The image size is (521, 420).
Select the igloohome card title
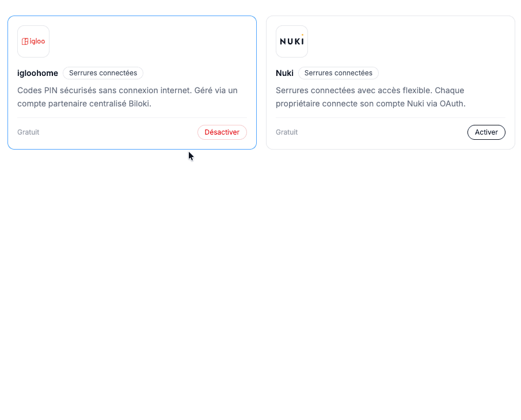pyautogui.click(x=37, y=73)
